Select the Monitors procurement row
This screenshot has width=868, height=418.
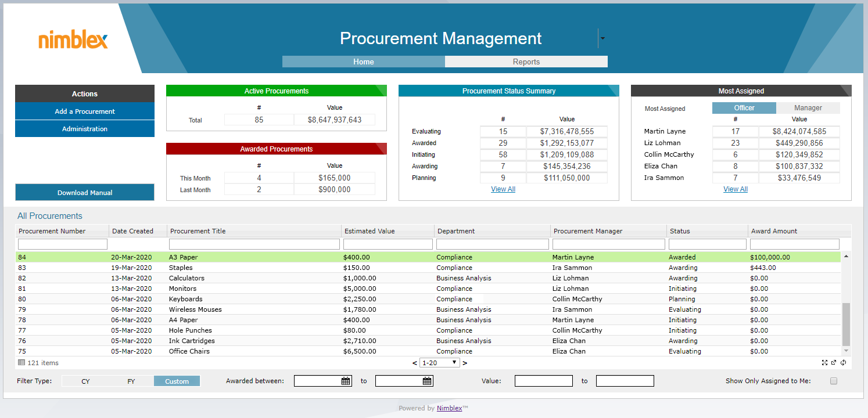[428, 289]
